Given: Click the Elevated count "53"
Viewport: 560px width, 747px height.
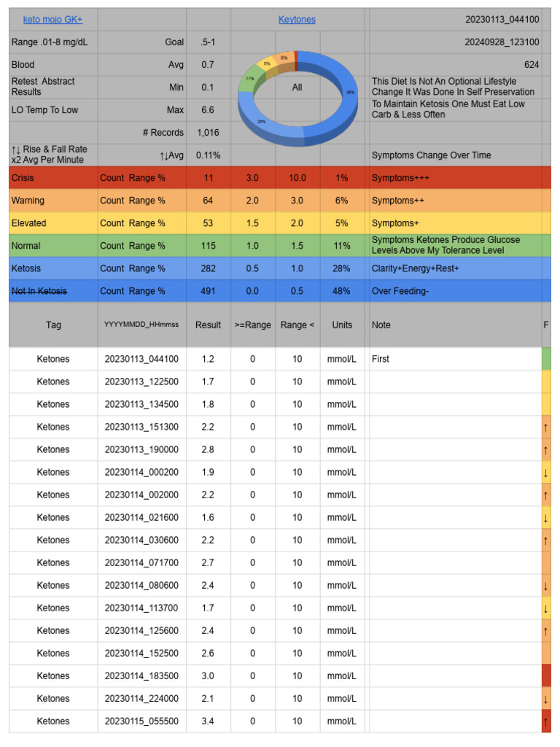Looking at the screenshot, I should [x=208, y=223].
